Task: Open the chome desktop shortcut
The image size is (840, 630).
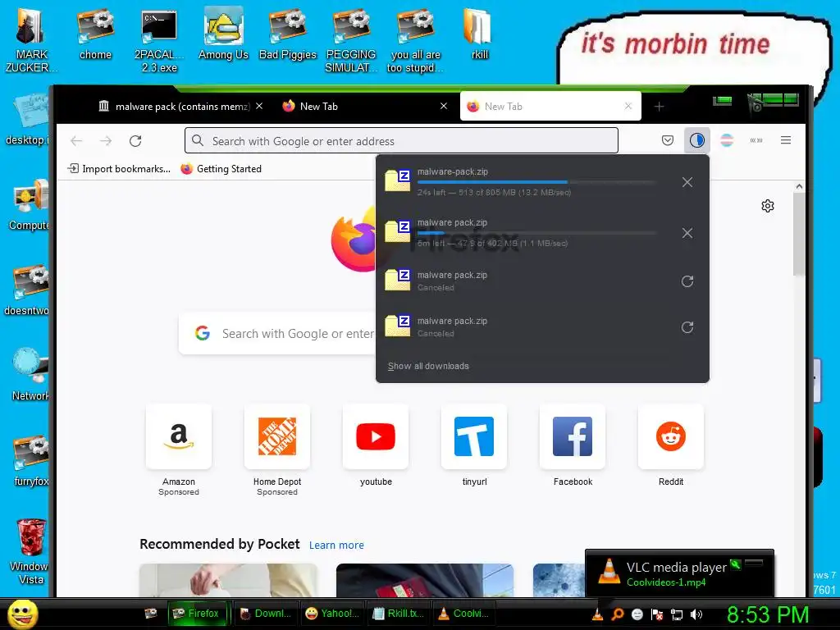Action: [x=95, y=35]
